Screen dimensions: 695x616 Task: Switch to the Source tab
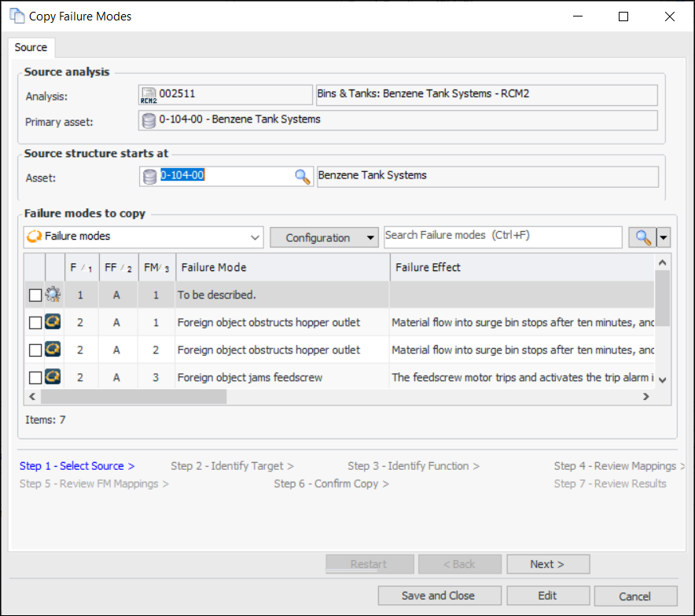[31, 47]
